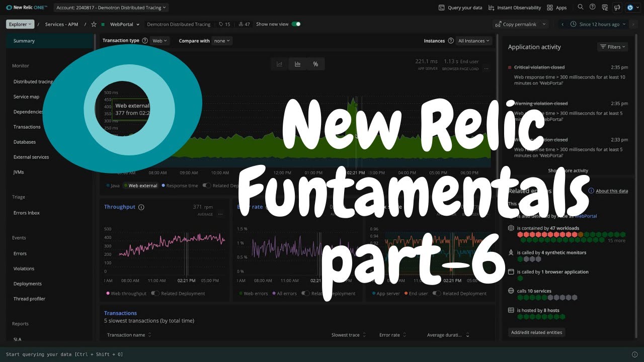Click status bar info icon
644x362 pixels.
click(x=634, y=354)
